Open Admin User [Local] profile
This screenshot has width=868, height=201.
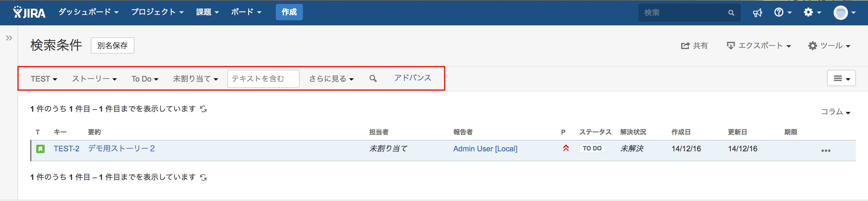(485, 148)
